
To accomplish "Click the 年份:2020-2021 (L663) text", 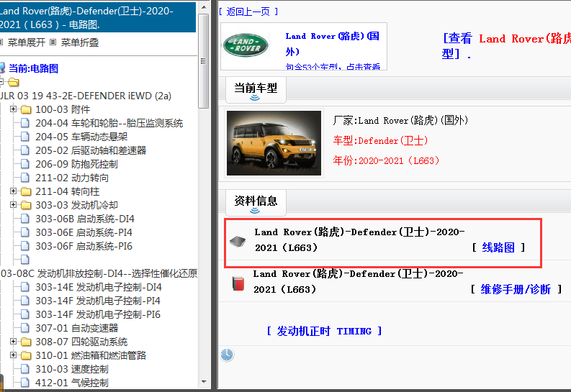I will click(386, 160).
